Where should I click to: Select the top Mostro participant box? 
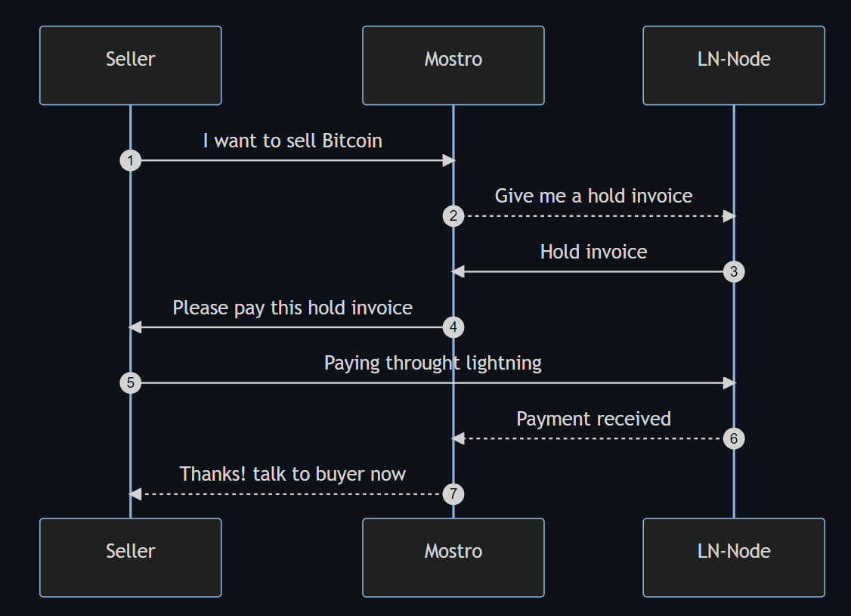453,65
